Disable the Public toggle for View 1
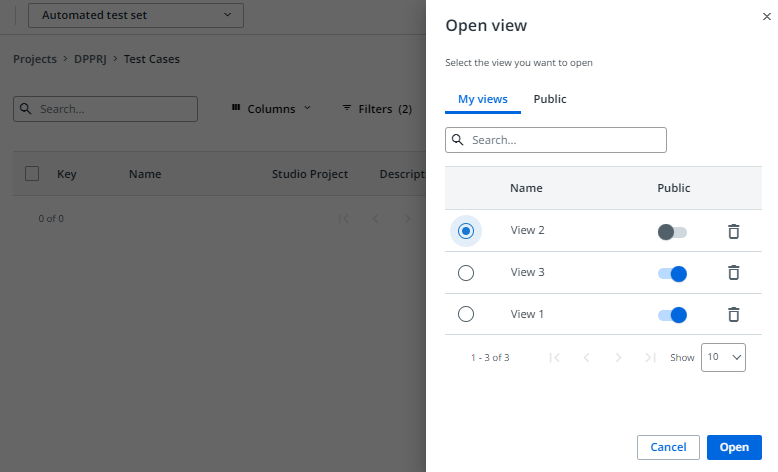Viewport: 778px width, 472px height. (672, 315)
